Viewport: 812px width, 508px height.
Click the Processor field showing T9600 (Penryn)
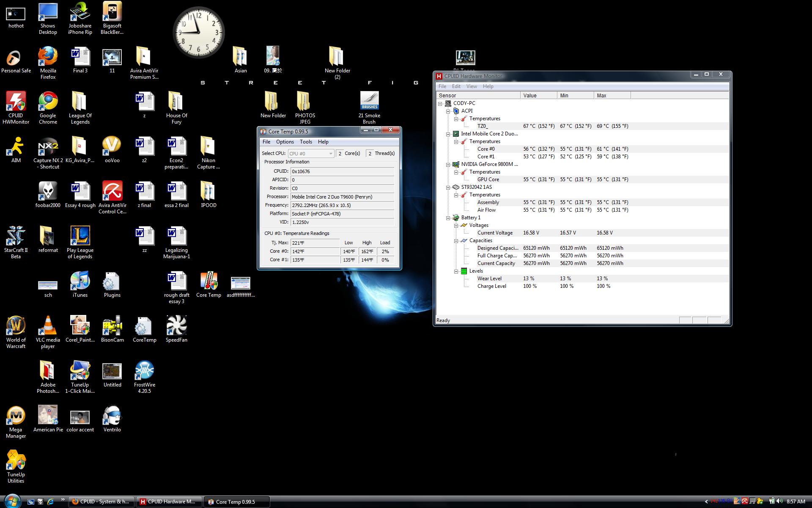(x=342, y=197)
